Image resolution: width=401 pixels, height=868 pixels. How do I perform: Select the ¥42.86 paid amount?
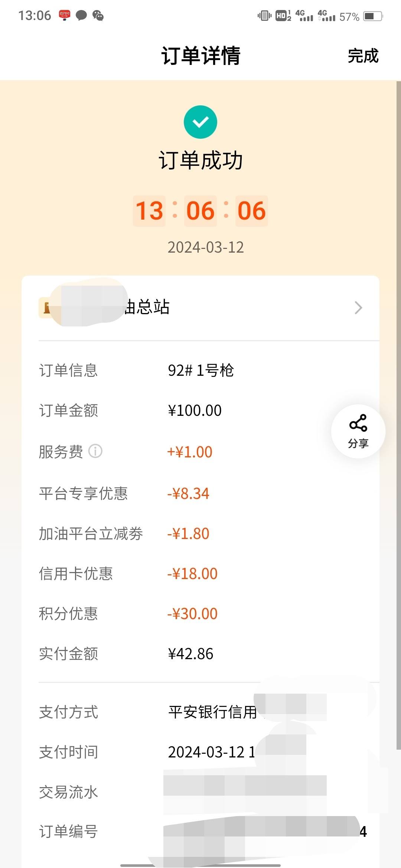[x=190, y=654]
